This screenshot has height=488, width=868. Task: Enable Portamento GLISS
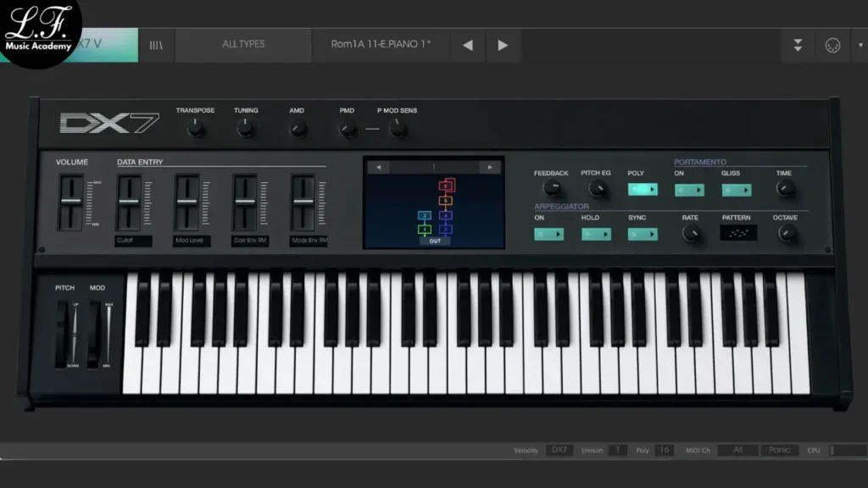(x=736, y=189)
